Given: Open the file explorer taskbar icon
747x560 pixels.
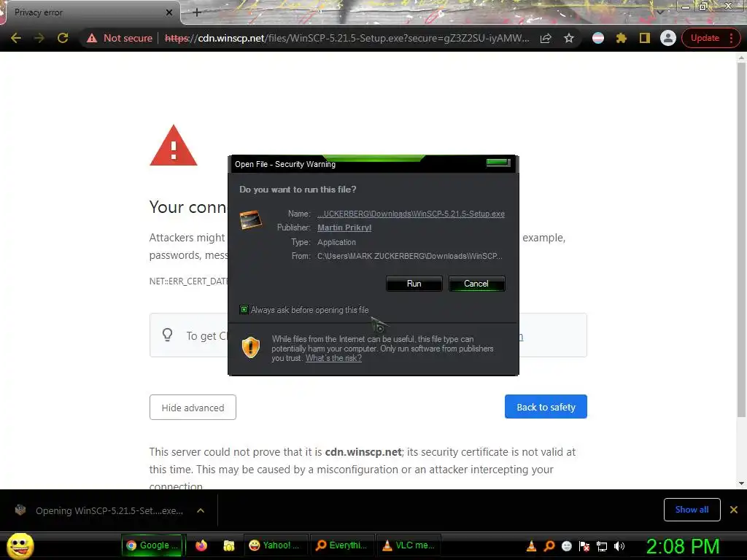Looking at the screenshot, I should coord(229,545).
